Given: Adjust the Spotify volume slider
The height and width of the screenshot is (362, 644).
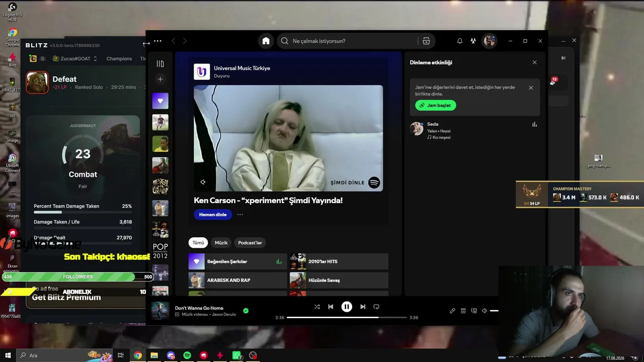Looking at the screenshot, I should [494, 311].
